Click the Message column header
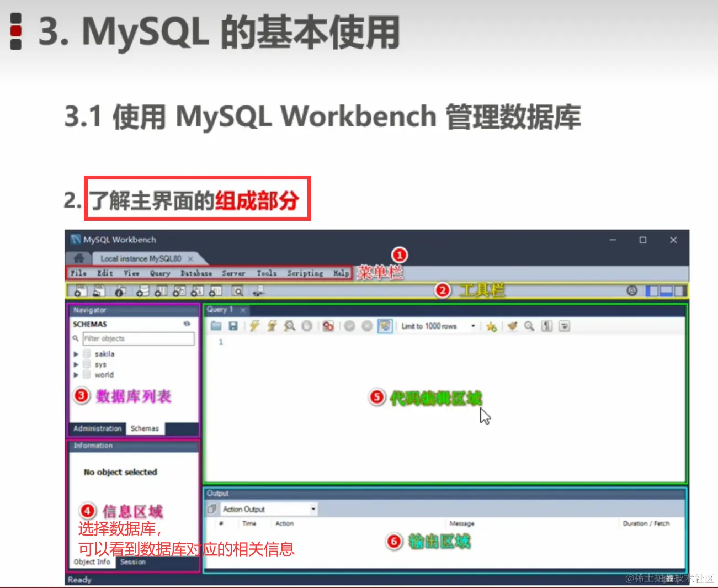 (x=461, y=523)
